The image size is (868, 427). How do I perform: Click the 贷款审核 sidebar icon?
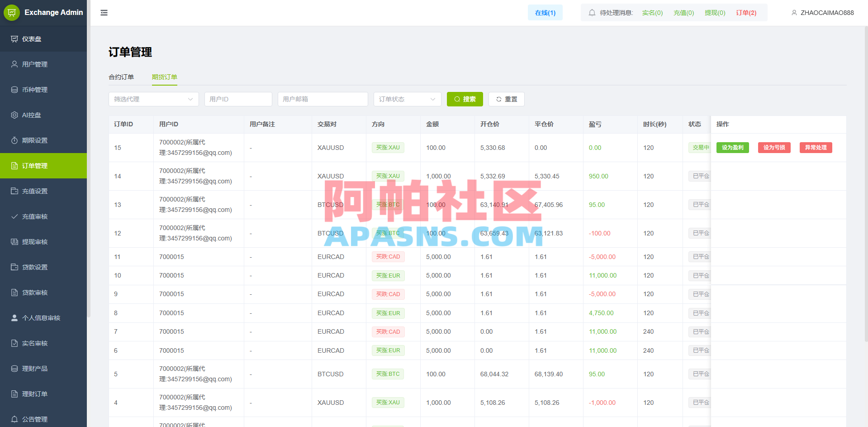[x=14, y=293]
